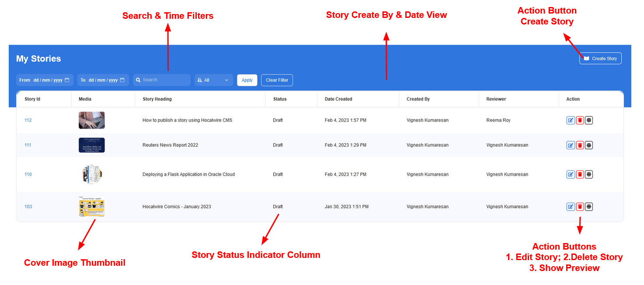The width and height of the screenshot is (644, 285).
Task: Open calendar picker in To date field
Action: (x=122, y=80)
